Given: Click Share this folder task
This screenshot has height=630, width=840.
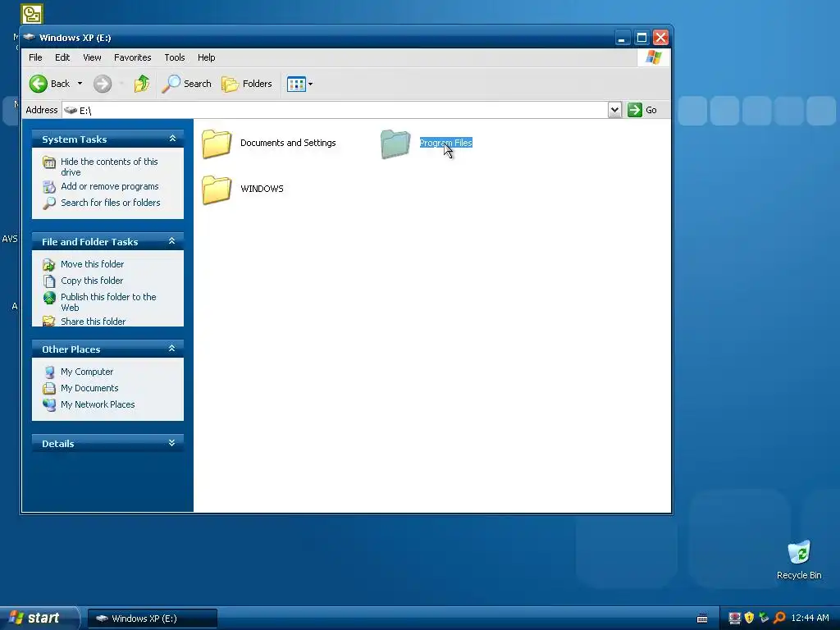Looking at the screenshot, I should point(94,322).
